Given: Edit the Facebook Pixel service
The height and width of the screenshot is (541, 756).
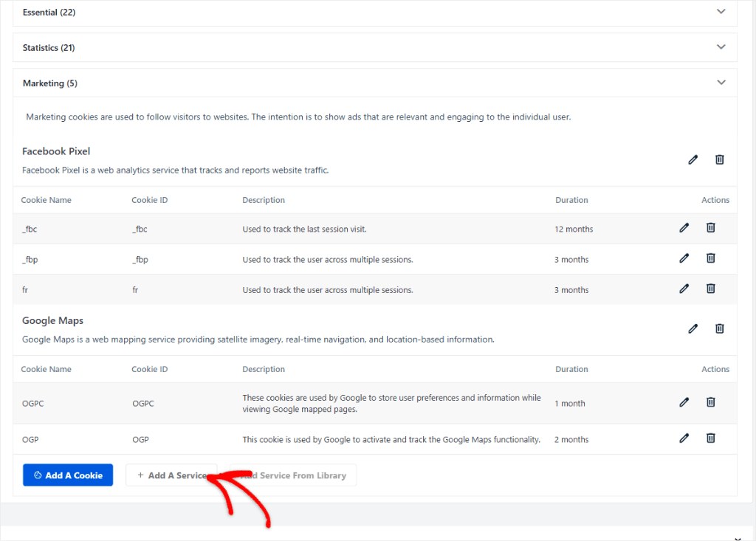Looking at the screenshot, I should pos(693,159).
